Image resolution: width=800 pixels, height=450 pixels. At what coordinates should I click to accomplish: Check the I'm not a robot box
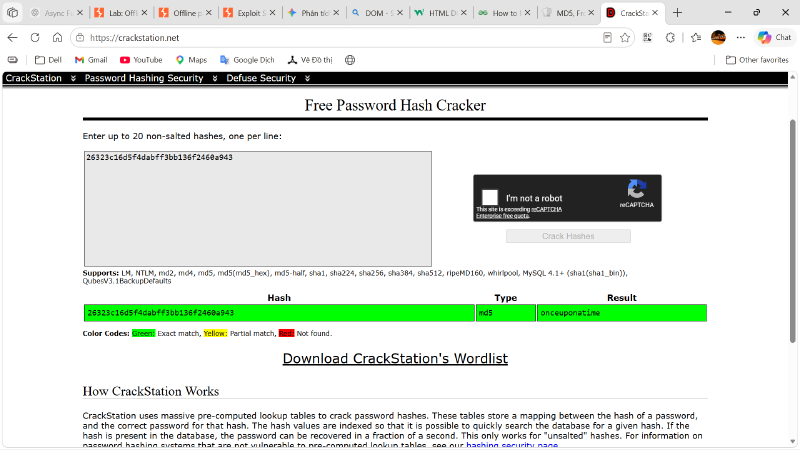pos(489,197)
